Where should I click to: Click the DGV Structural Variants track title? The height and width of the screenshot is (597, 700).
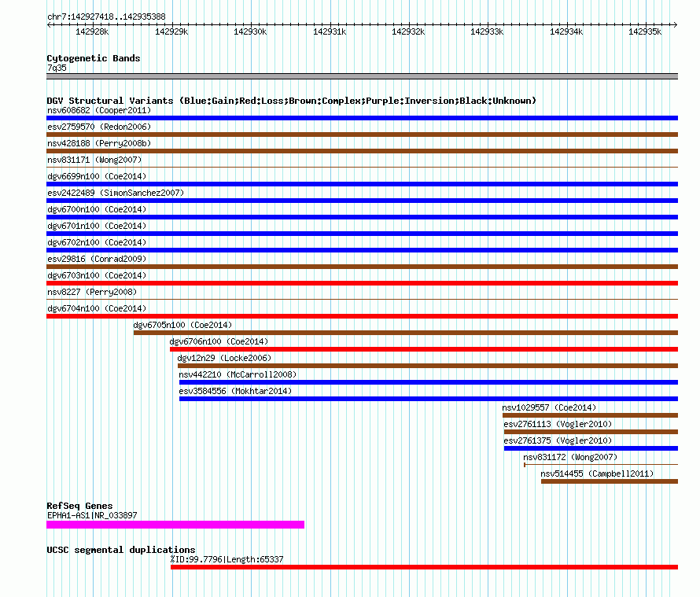click(x=292, y=101)
